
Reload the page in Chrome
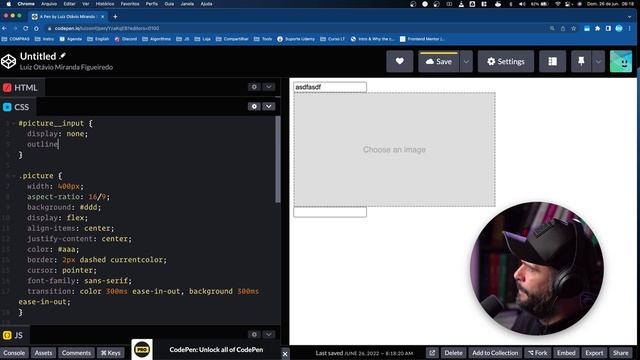[x=25, y=28]
